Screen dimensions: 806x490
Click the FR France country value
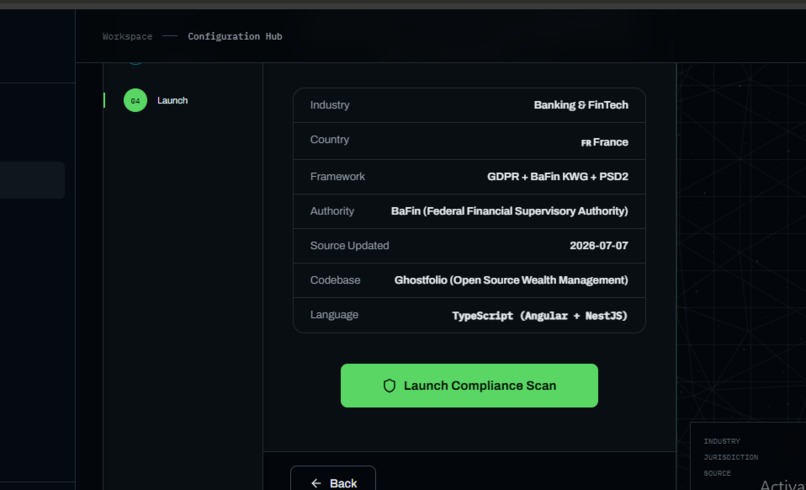coord(604,142)
